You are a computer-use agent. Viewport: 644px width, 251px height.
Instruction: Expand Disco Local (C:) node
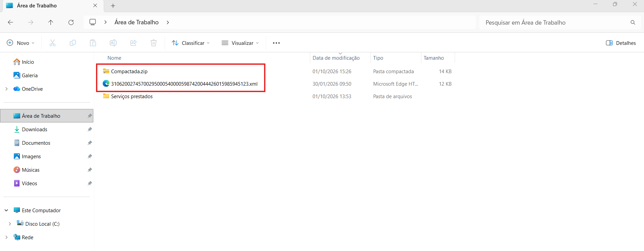10,224
